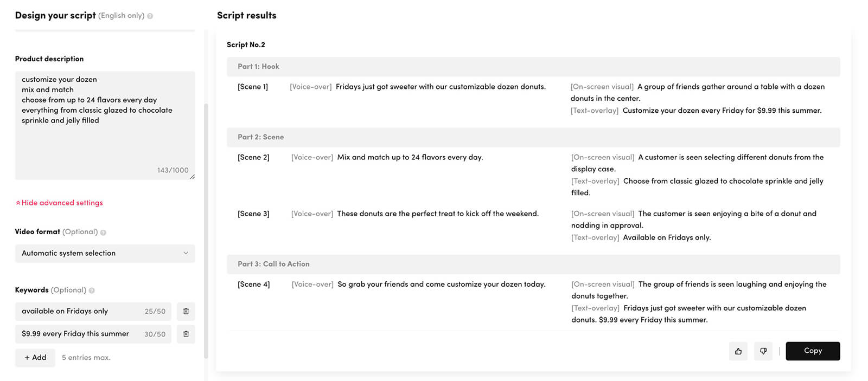Click help icon next to Keywords label
Image resolution: width=868 pixels, height=381 pixels.
tap(92, 290)
